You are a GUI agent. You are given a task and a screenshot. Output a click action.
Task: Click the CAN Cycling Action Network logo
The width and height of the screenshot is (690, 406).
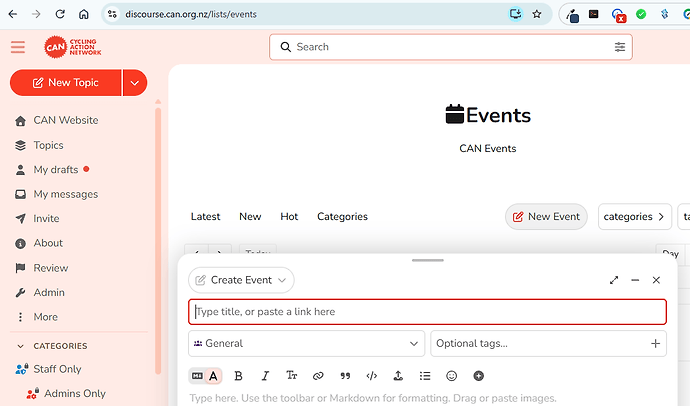click(73, 47)
